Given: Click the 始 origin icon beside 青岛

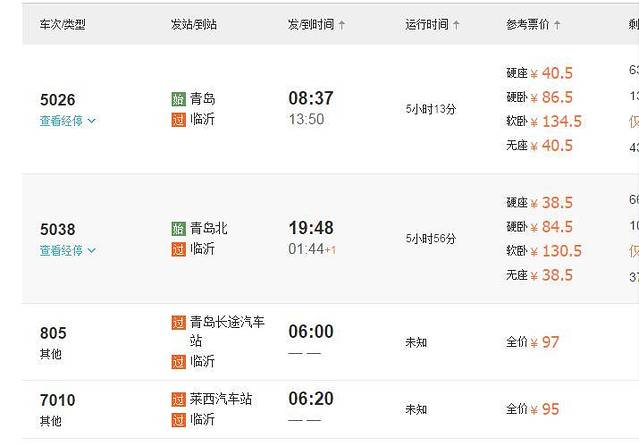Looking at the screenshot, I should point(178,99).
